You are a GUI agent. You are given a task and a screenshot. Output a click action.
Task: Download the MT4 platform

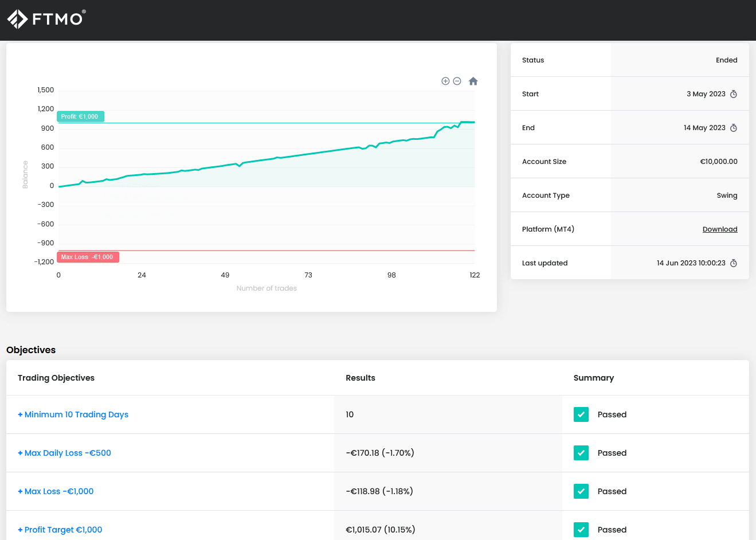coord(720,229)
